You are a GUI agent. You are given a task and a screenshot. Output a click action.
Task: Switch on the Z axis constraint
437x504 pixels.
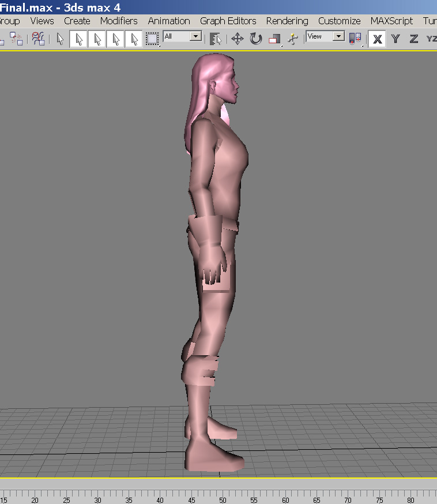(413, 39)
